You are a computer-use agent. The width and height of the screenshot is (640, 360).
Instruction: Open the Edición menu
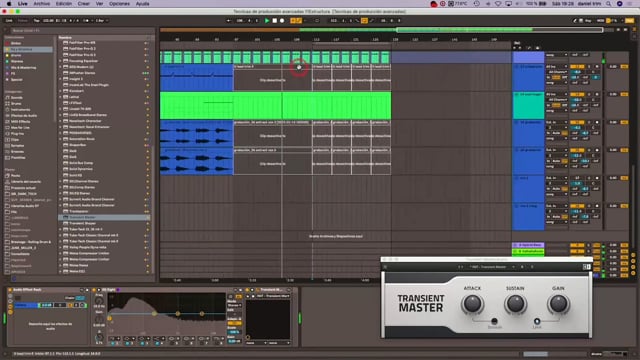pyautogui.click(x=64, y=4)
